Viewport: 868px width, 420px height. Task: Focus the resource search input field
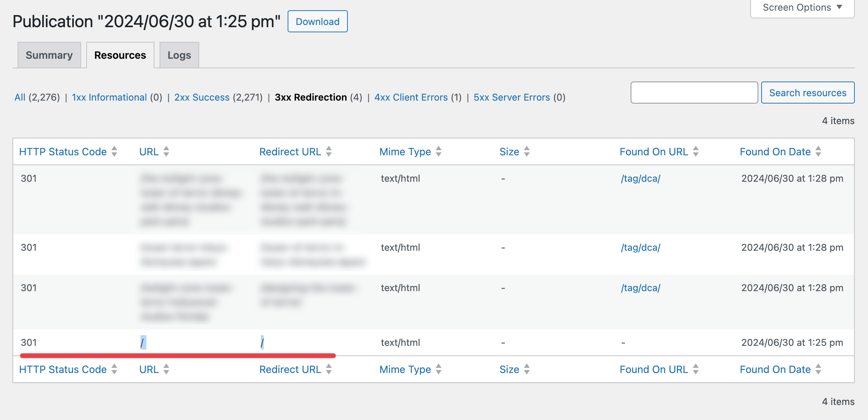pyautogui.click(x=694, y=93)
